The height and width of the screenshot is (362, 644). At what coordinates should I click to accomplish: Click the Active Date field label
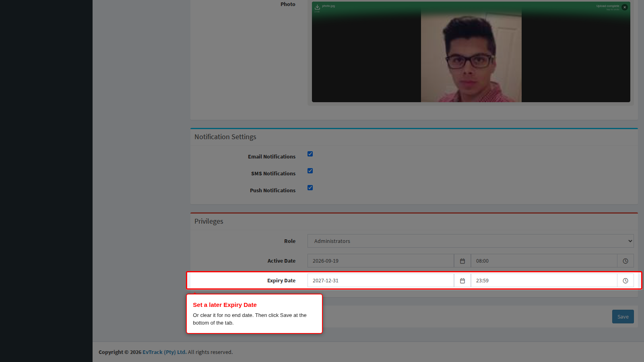coord(281,261)
